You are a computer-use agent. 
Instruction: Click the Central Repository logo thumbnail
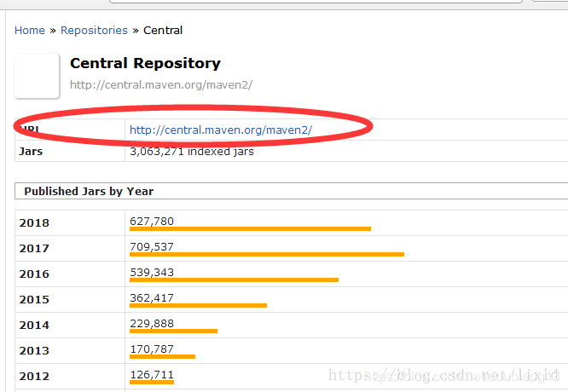point(37,76)
